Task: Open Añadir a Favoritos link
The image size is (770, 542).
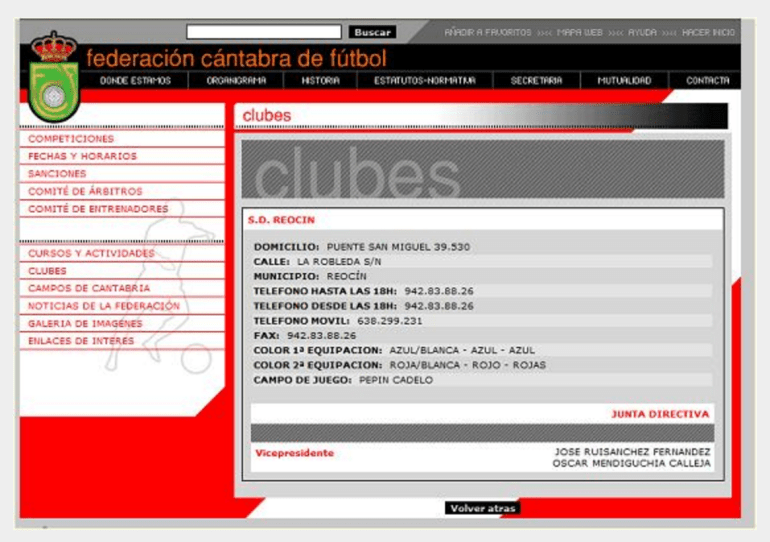Action: 488,32
